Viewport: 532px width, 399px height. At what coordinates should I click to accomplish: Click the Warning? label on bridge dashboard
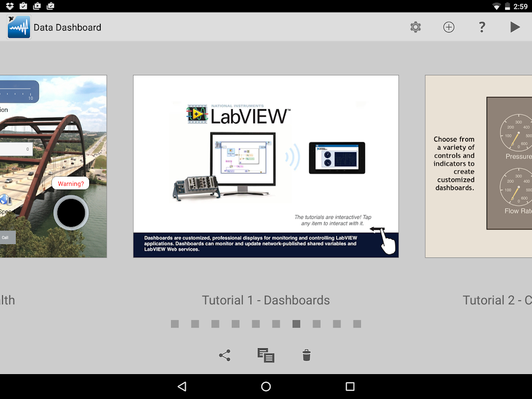[x=71, y=184]
